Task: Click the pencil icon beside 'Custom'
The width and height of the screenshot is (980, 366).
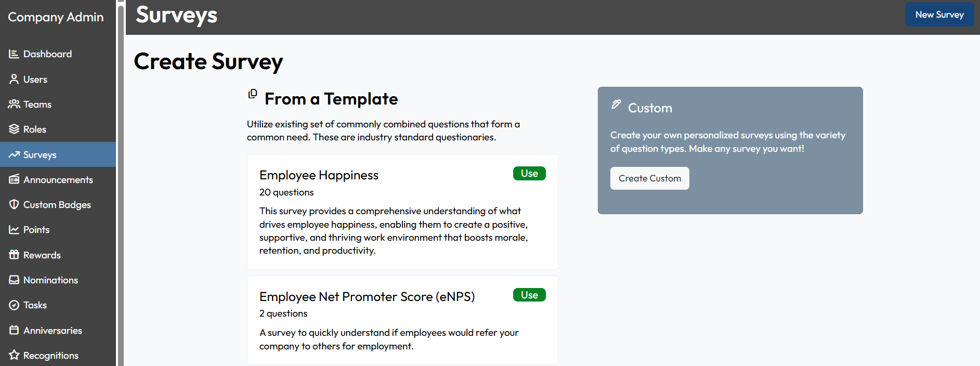Action: tap(616, 104)
